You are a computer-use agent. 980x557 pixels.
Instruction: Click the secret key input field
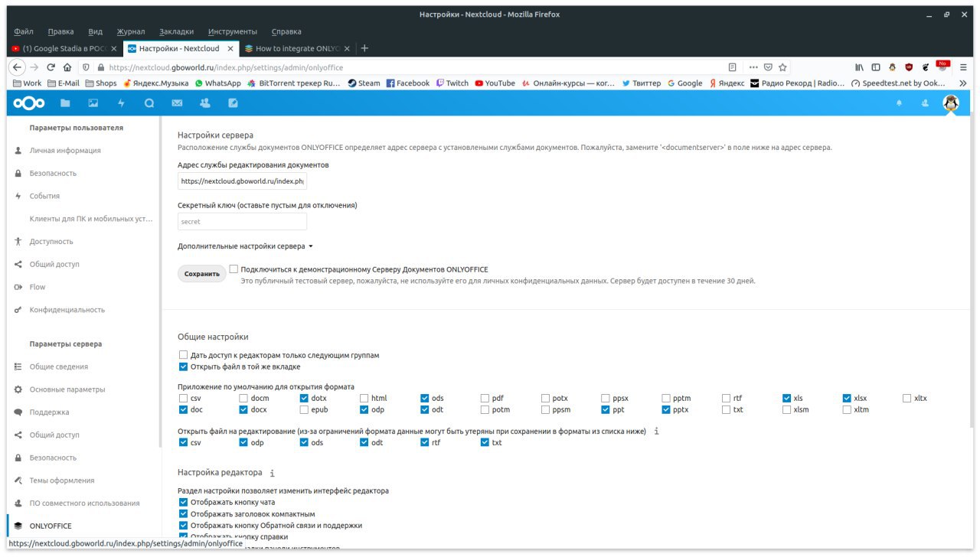tap(242, 221)
